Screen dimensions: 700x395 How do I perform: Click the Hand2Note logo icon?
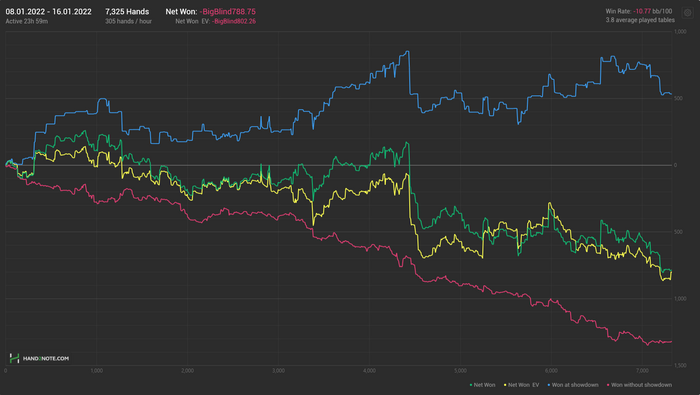click(14, 358)
